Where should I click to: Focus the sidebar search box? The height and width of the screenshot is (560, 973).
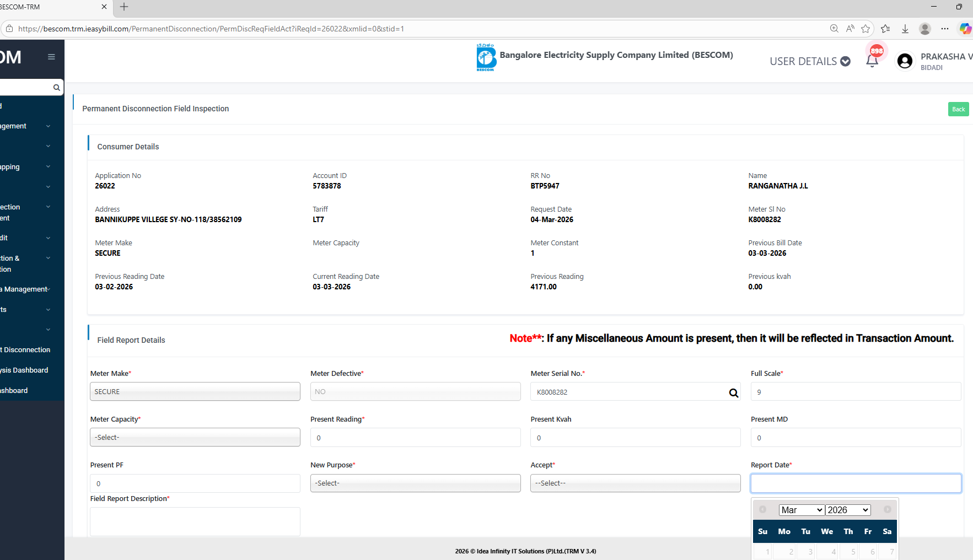tap(26, 88)
